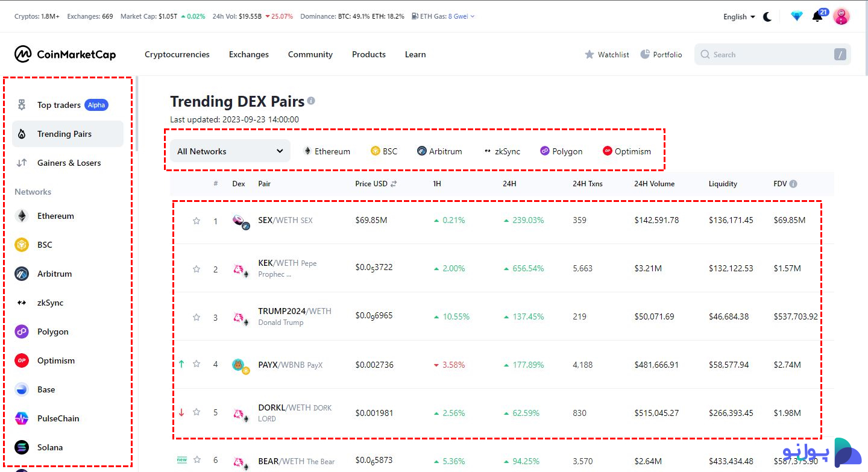868x472 pixels.
Task: Open the TRUMP2024/WETH pair link
Action: pyautogui.click(x=295, y=316)
